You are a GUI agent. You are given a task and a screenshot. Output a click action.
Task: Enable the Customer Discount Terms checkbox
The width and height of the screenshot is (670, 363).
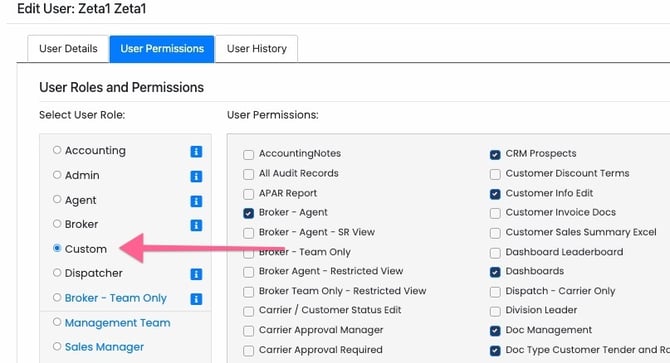[x=495, y=174]
